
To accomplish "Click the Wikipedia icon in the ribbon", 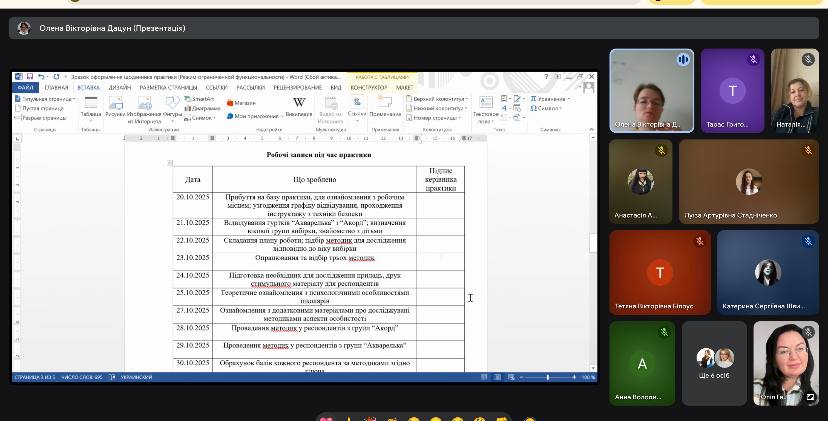I will [299, 103].
